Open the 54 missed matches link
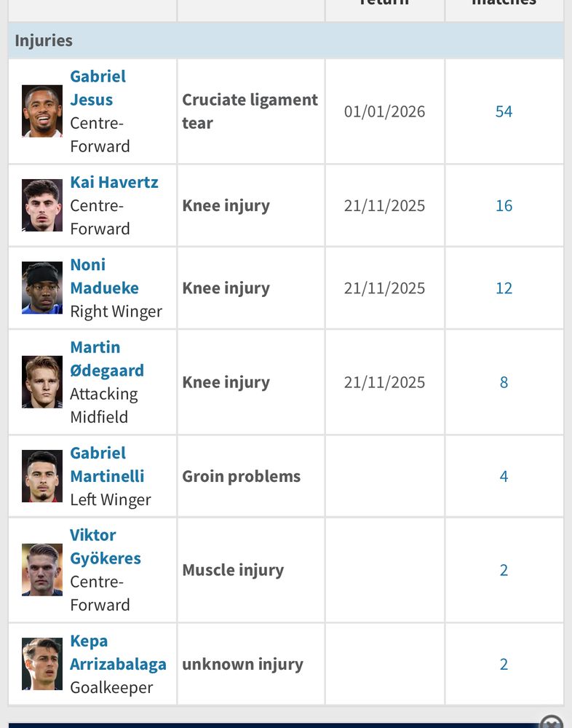The image size is (572, 728). point(504,111)
